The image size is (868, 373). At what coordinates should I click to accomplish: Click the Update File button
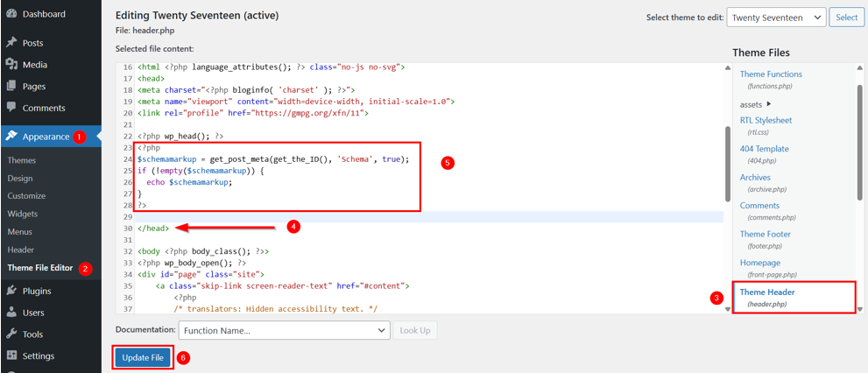143,357
